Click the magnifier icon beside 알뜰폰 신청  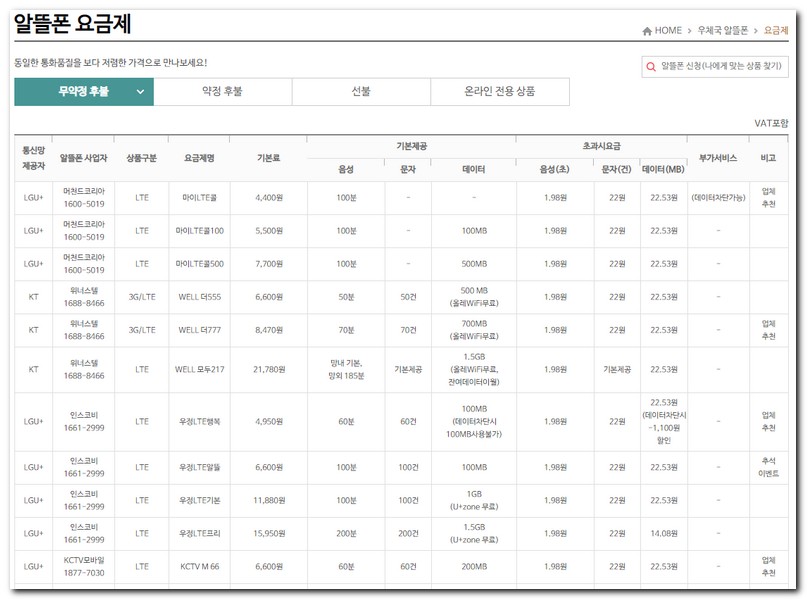(652, 67)
